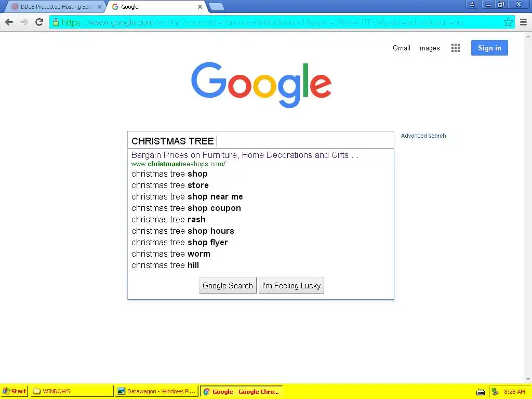Reload the page with the refresh icon
The height and width of the screenshot is (399, 532).
39,22
